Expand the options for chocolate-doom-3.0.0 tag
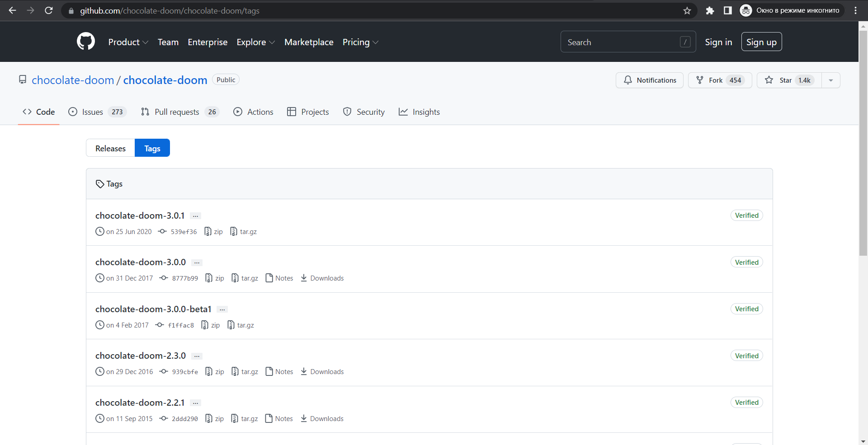The image size is (868, 445). 197,262
